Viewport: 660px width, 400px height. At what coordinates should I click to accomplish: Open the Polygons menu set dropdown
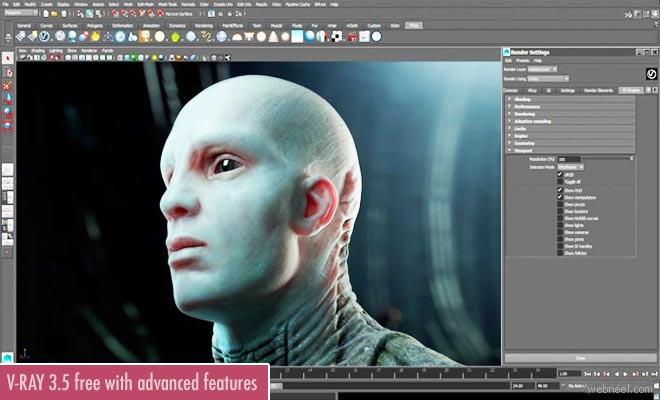click(x=21, y=13)
